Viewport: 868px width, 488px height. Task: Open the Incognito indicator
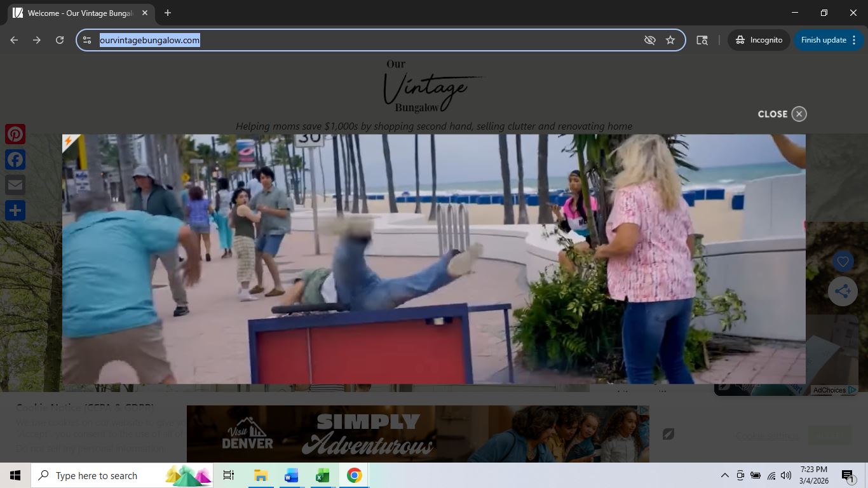[x=759, y=40]
